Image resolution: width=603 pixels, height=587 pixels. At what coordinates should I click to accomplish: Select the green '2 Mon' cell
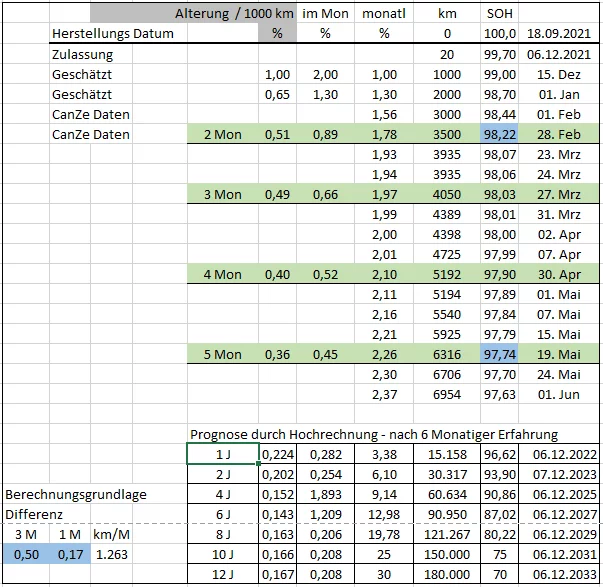pyautogui.click(x=222, y=135)
